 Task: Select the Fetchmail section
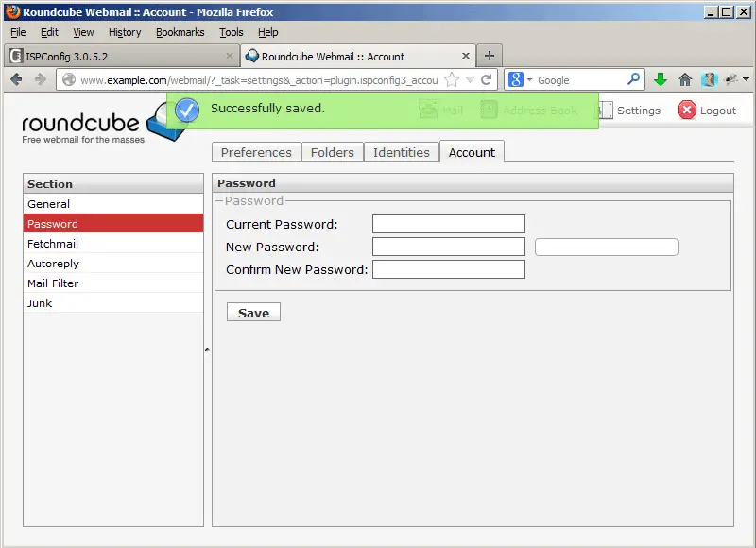click(113, 244)
